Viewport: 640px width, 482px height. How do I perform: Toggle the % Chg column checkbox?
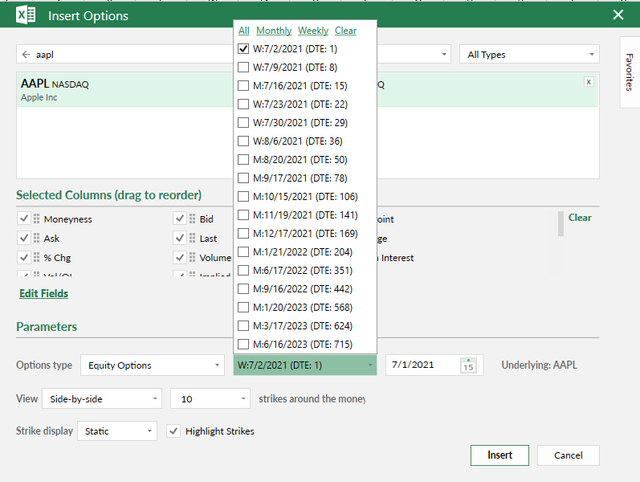coord(24,257)
